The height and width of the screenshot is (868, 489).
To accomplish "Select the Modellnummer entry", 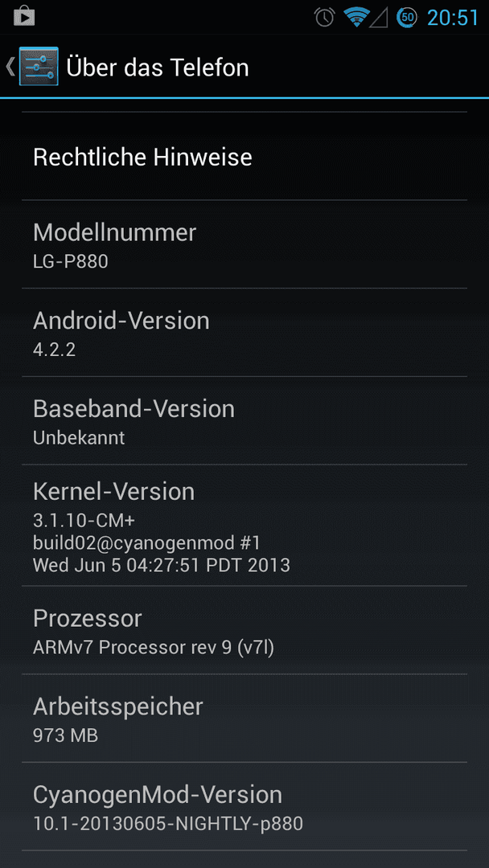I will (x=244, y=244).
